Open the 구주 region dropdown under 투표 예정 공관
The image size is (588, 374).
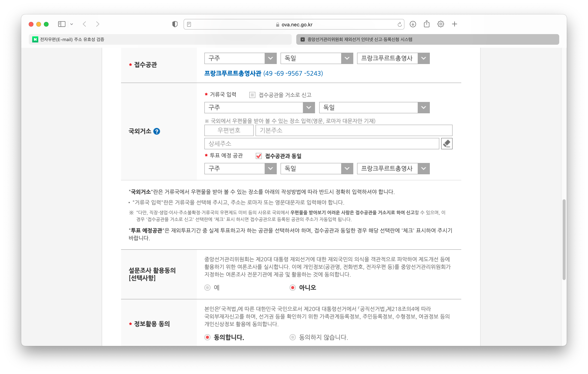coord(240,169)
